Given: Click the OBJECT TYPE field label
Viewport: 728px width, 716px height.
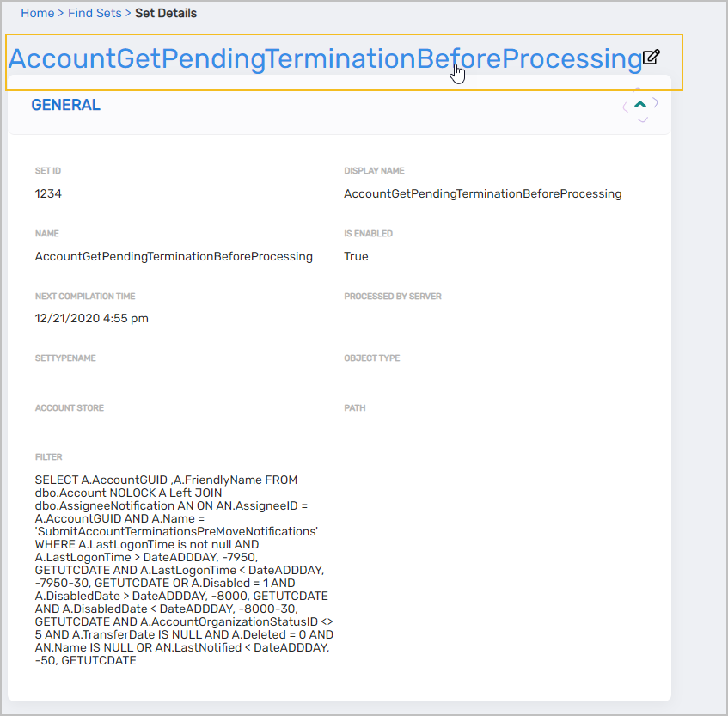Looking at the screenshot, I should pos(372,358).
